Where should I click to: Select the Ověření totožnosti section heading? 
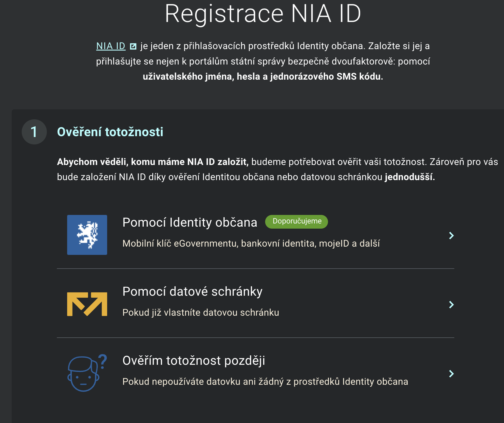click(x=110, y=132)
